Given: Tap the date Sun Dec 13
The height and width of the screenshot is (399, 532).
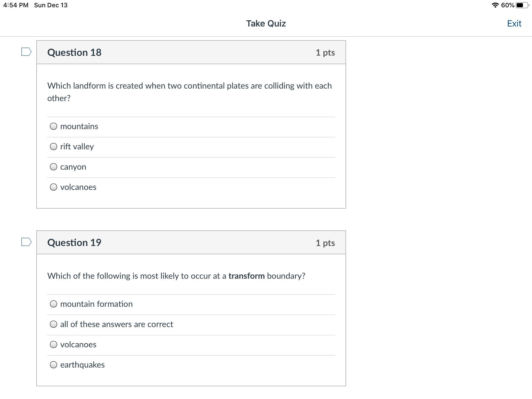Looking at the screenshot, I should click(51, 5).
